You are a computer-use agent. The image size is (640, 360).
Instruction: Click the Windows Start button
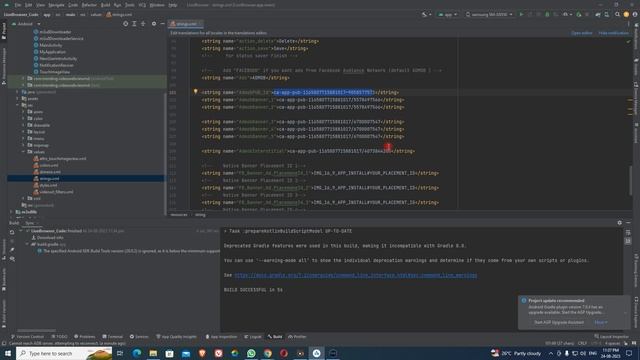[7, 353]
